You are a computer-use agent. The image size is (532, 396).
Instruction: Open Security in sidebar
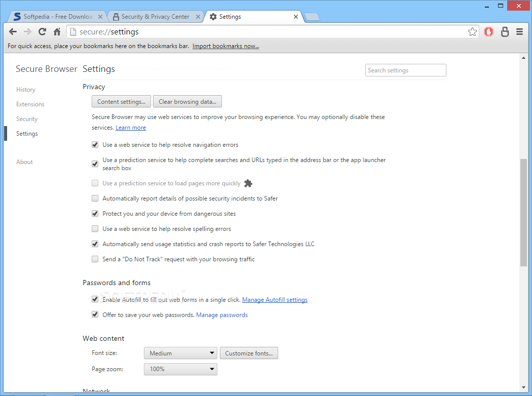[x=27, y=119]
